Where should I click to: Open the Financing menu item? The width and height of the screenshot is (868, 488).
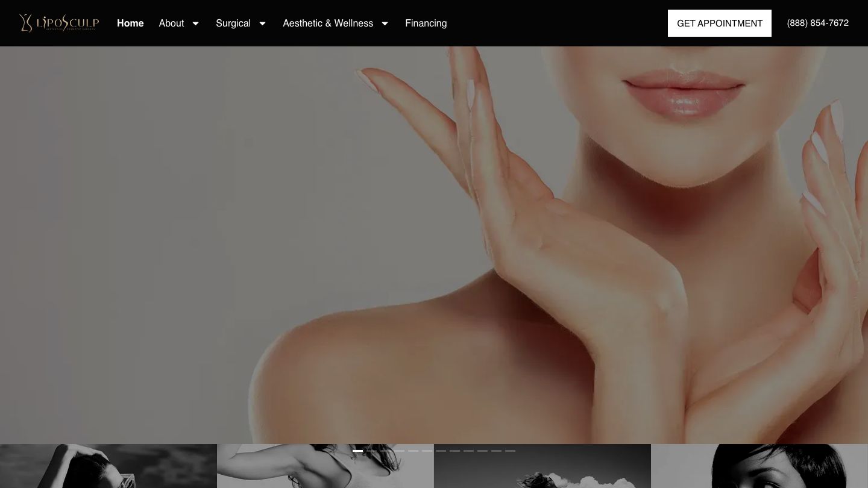tap(426, 23)
